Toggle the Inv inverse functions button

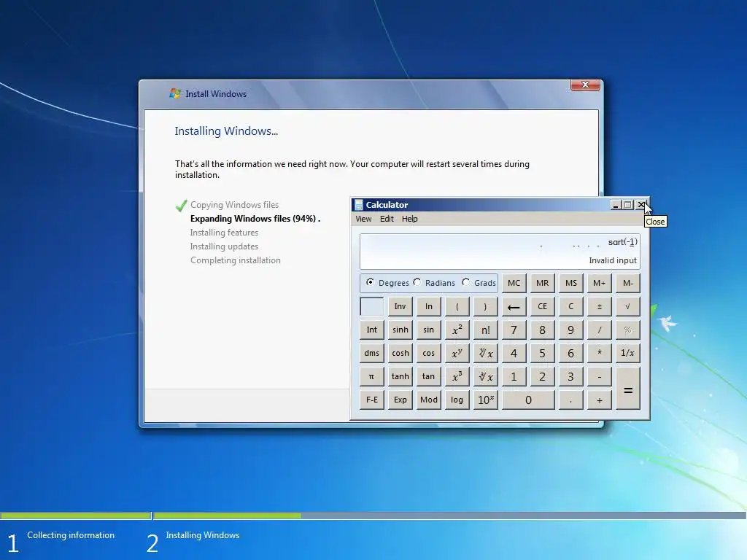400,307
